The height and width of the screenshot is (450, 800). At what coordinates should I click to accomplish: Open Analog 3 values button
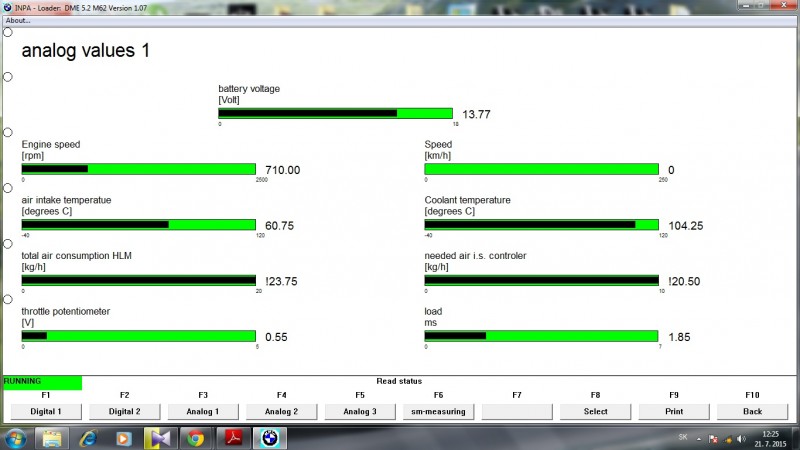pyautogui.click(x=360, y=411)
